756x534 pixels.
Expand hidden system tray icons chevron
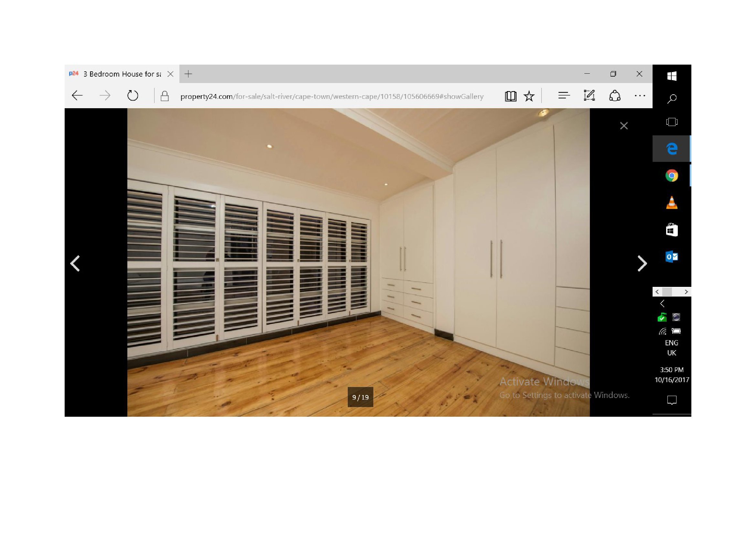(x=663, y=303)
